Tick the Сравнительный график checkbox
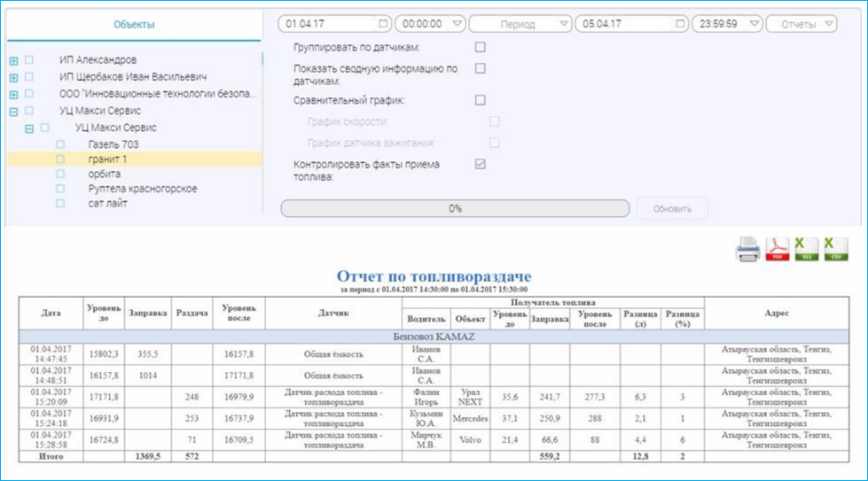The width and height of the screenshot is (868, 481). tap(481, 100)
